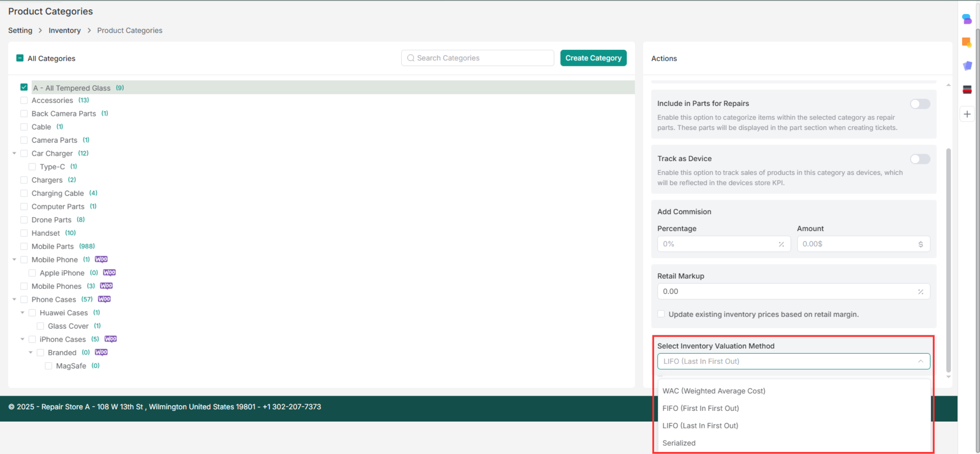The height and width of the screenshot is (454, 980).
Task: Choose LIFO (Last In First Out) option
Action: 794,426
